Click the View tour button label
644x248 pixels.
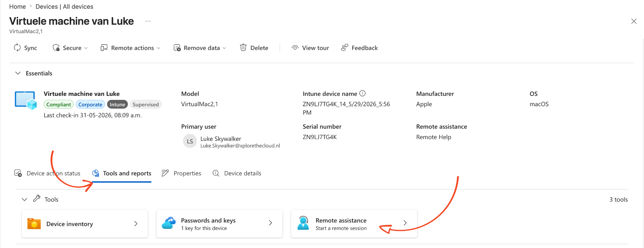click(316, 48)
